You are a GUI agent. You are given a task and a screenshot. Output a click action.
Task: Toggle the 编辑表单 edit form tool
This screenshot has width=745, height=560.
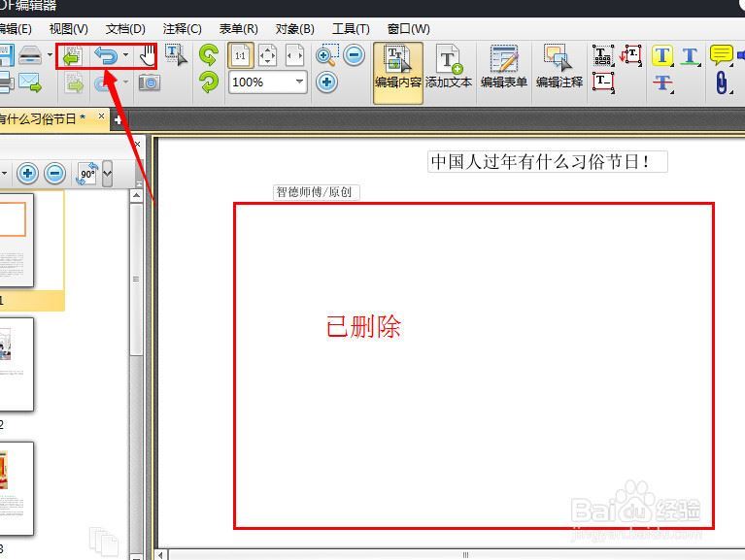tap(504, 67)
